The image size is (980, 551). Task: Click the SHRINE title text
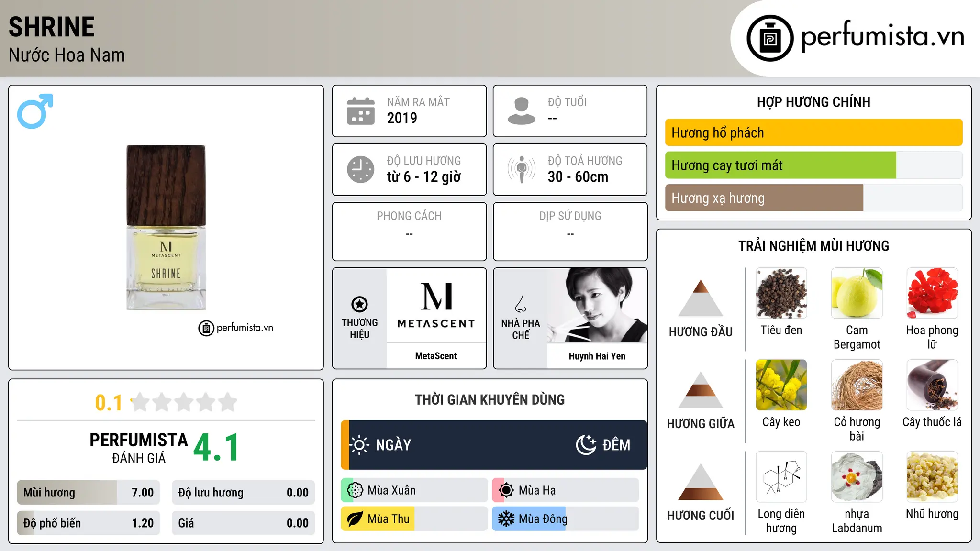point(52,27)
